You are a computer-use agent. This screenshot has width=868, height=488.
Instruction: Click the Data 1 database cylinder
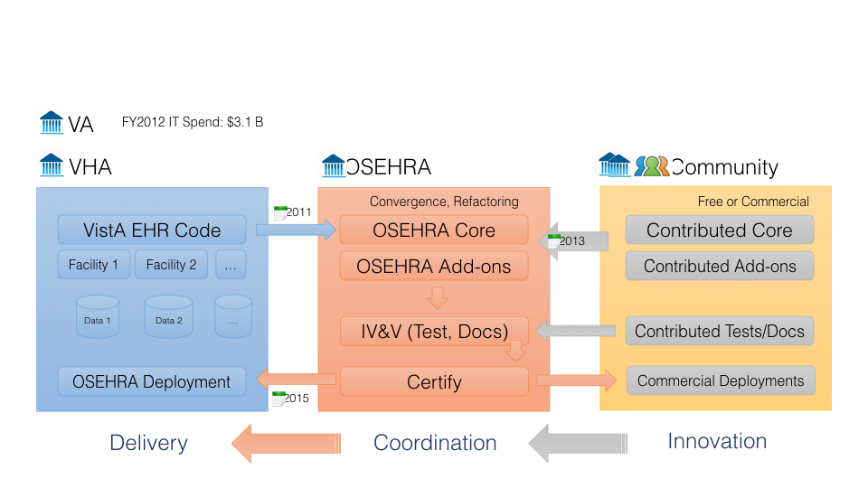98,316
